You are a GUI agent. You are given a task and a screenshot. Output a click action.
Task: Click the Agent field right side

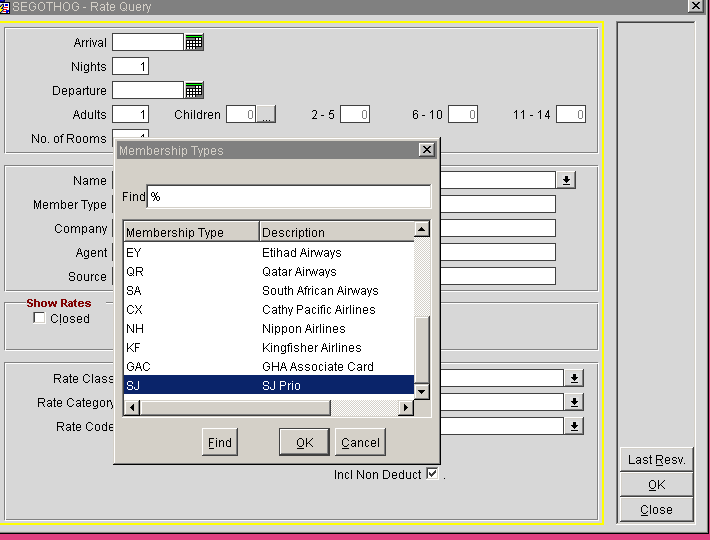pyautogui.click(x=498, y=252)
